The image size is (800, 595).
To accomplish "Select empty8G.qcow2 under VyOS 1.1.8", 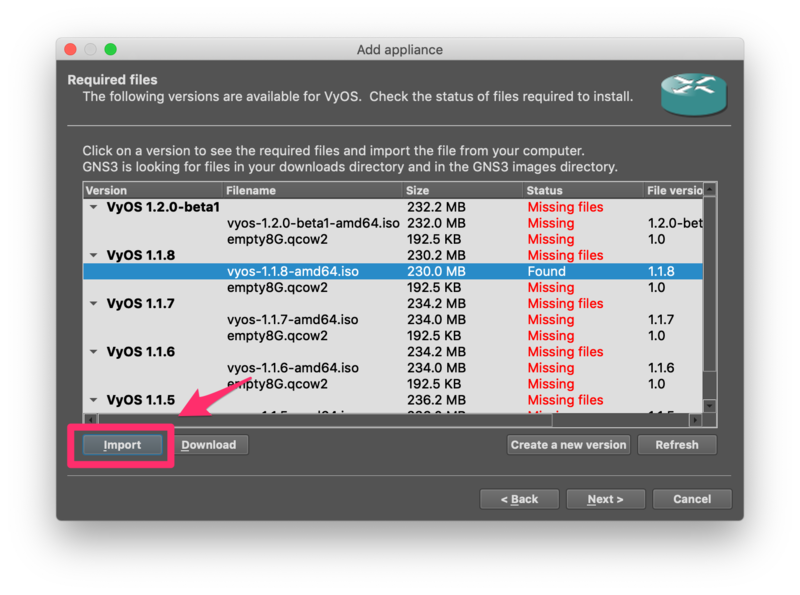I will (393, 287).
